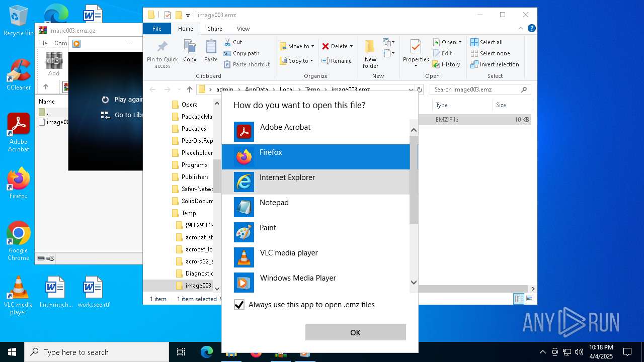
Task: Select the Temp folder in tree
Action: click(189, 213)
